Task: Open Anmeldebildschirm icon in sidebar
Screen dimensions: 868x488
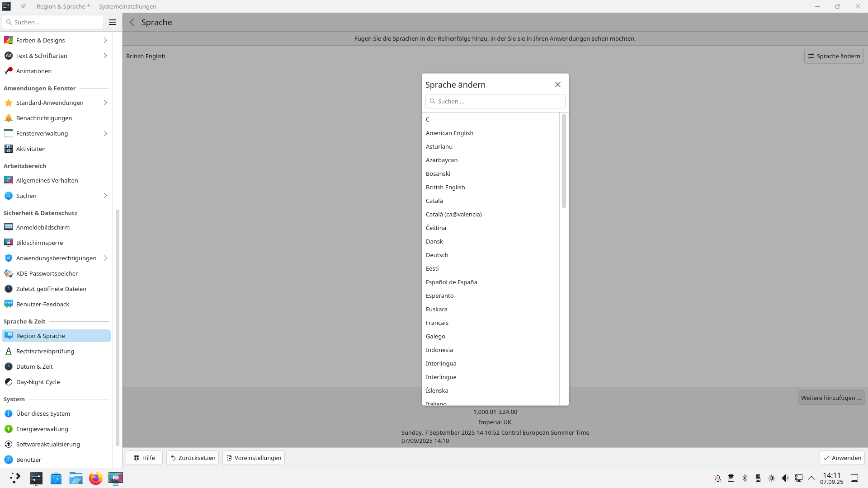Action: pos(8,227)
